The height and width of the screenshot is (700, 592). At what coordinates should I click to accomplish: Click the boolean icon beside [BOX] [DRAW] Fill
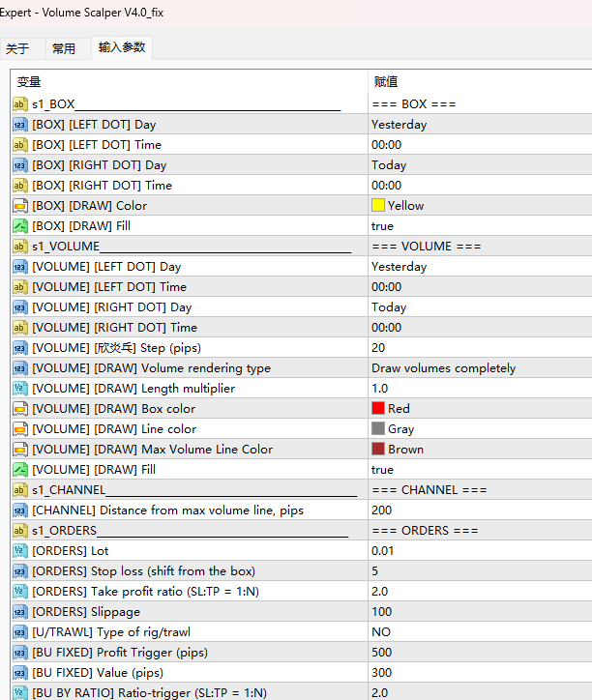pos(20,226)
